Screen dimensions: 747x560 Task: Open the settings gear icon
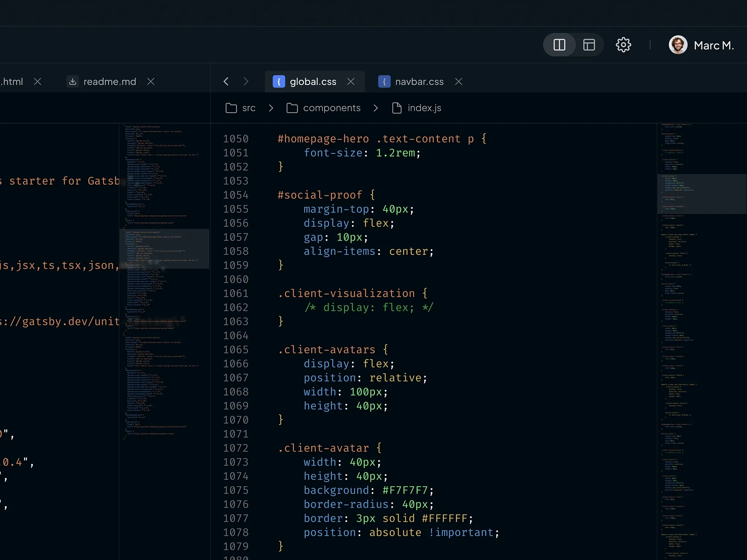(623, 45)
